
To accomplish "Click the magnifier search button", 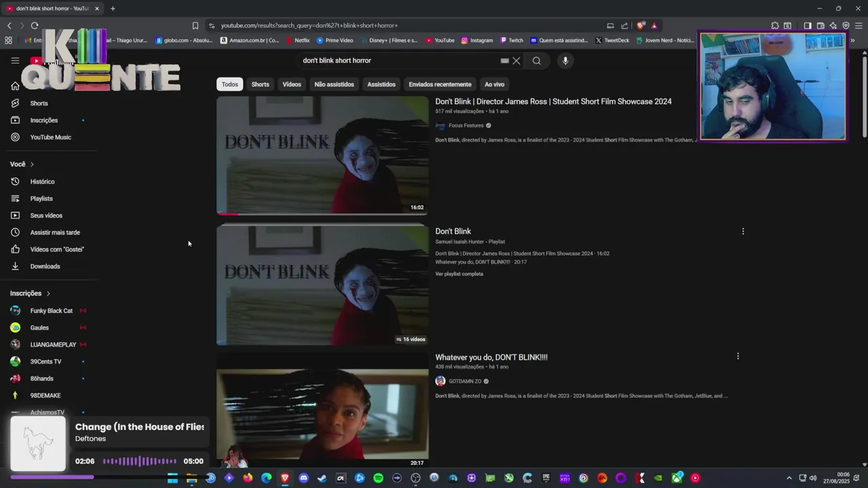I will pyautogui.click(x=536, y=60).
